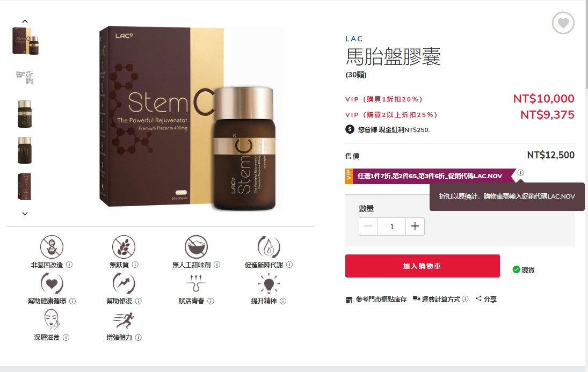Click the LAC brand link
This screenshot has height=372, width=588.
click(354, 39)
